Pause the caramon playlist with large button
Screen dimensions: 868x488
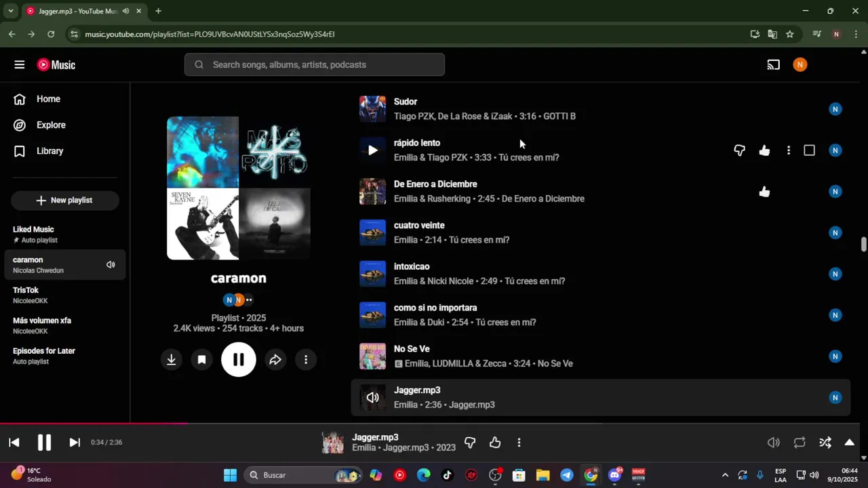click(x=239, y=360)
